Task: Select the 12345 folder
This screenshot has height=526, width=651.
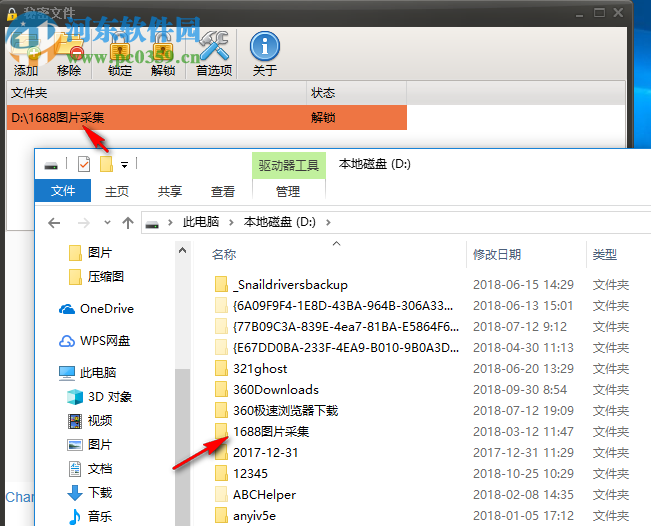Action: [x=242, y=474]
